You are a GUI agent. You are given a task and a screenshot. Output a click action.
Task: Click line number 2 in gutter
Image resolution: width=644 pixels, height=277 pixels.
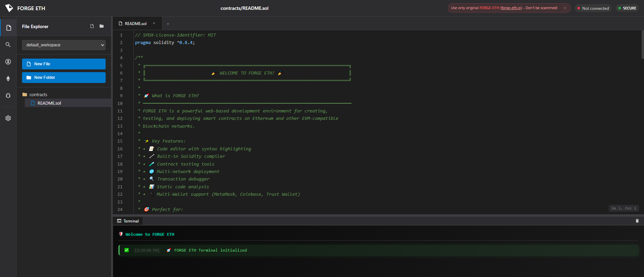pyautogui.click(x=121, y=43)
